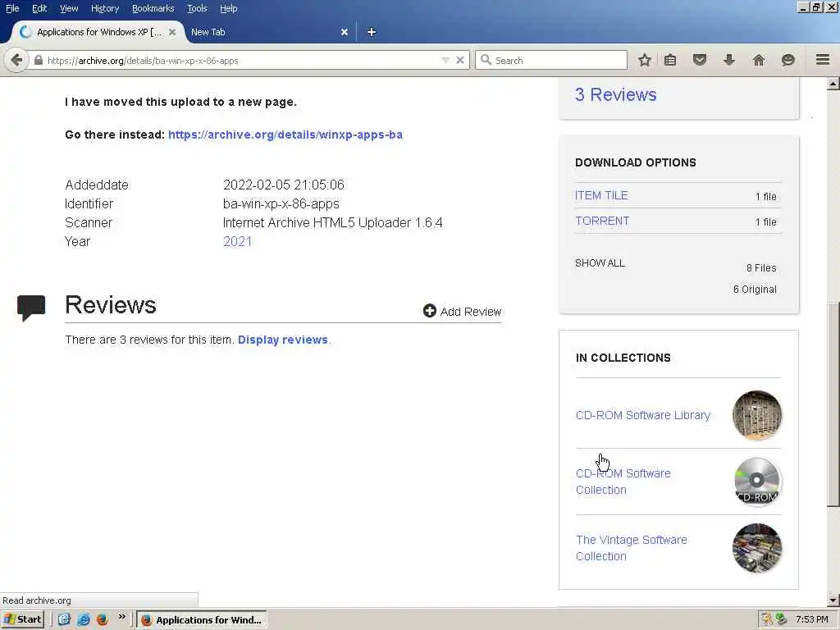Viewport: 840px width, 630px height.
Task: Click page scrollbar up arrow
Action: pos(833,84)
